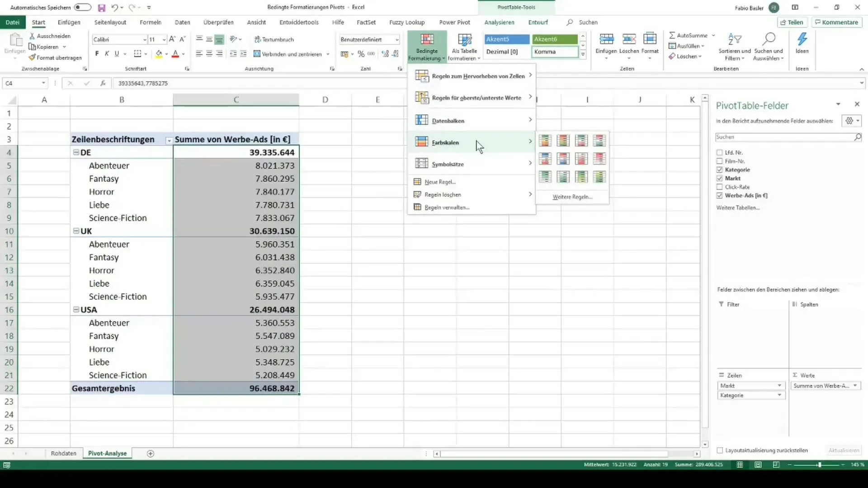Click Weitere Tabellen... link
Viewport: 868px width, 488px height.
738,208
